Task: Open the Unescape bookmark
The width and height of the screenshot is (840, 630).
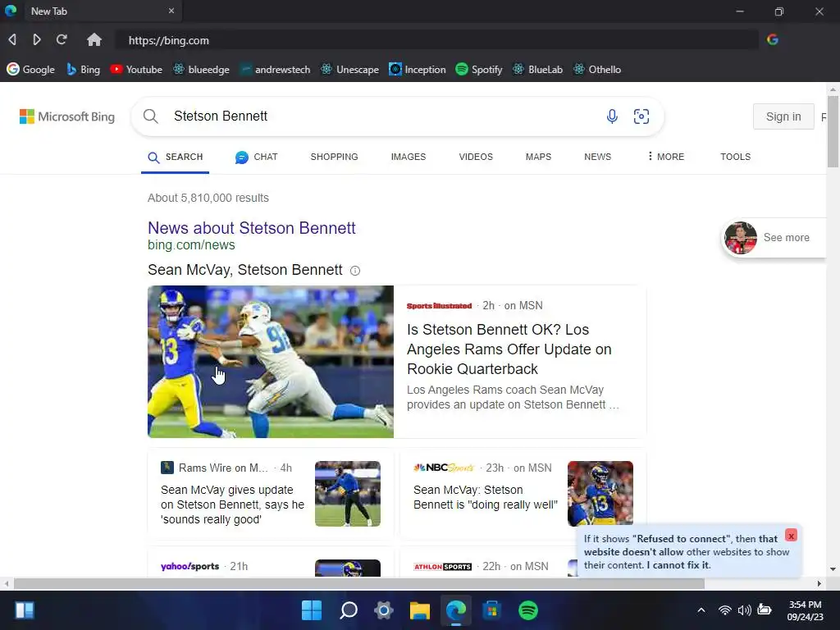Action: (349, 69)
